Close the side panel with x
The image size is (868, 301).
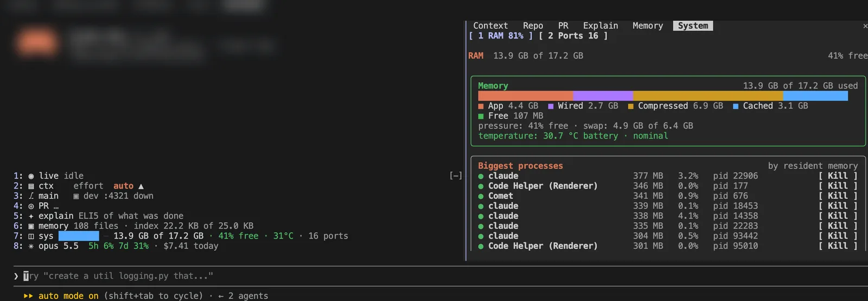click(865, 26)
